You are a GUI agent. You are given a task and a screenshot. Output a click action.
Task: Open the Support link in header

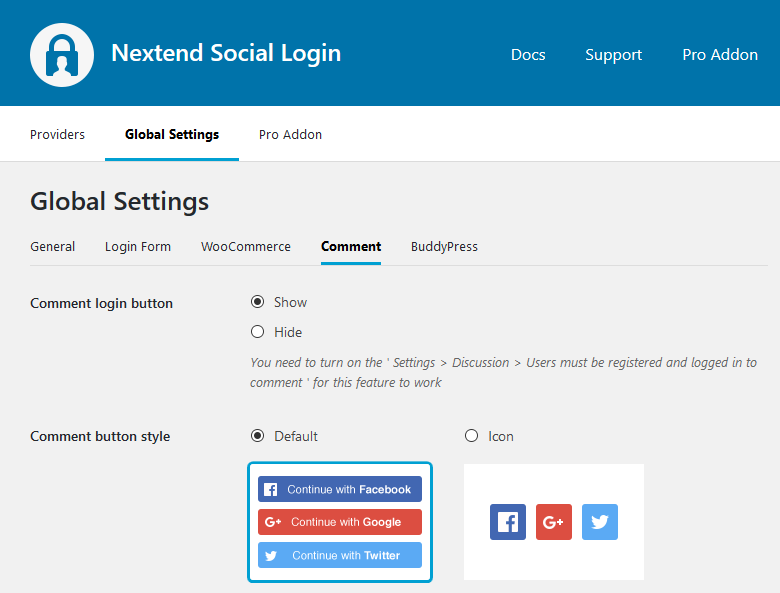tap(614, 55)
